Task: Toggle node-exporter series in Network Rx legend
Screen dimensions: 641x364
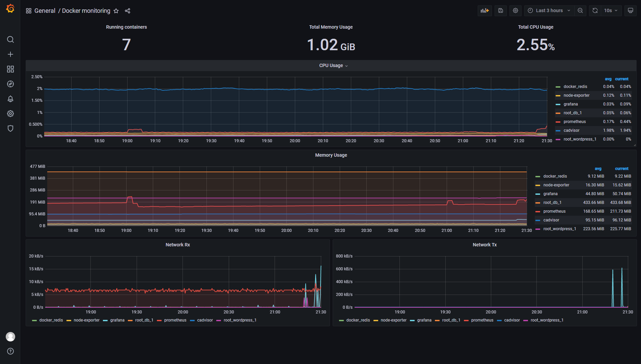Action: [87, 320]
